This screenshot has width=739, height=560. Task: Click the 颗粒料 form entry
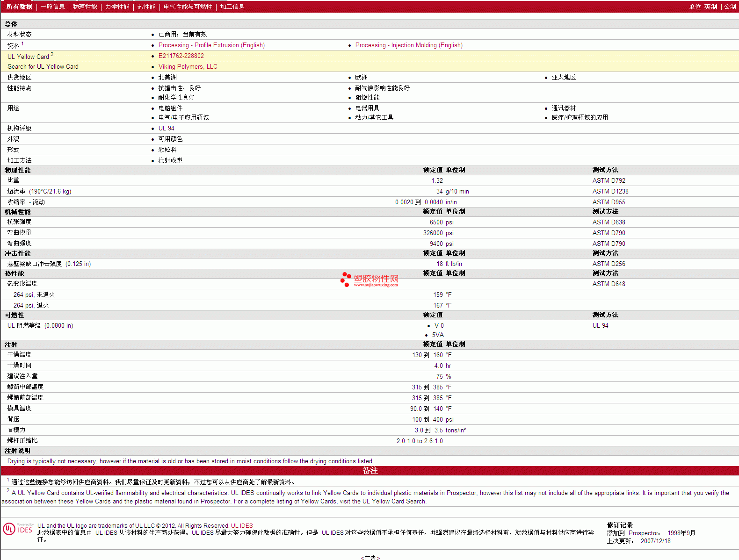pos(167,150)
